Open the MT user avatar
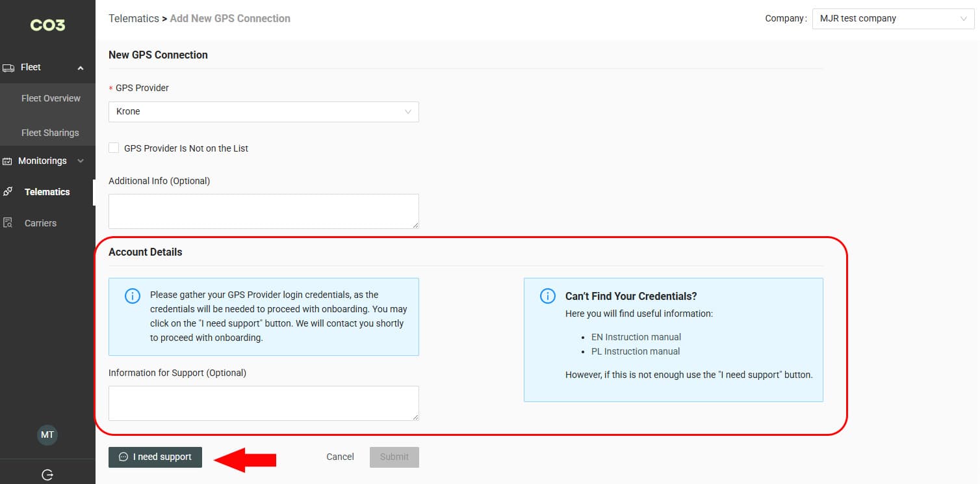Viewport: 980px width, 484px height. pyautogui.click(x=47, y=435)
